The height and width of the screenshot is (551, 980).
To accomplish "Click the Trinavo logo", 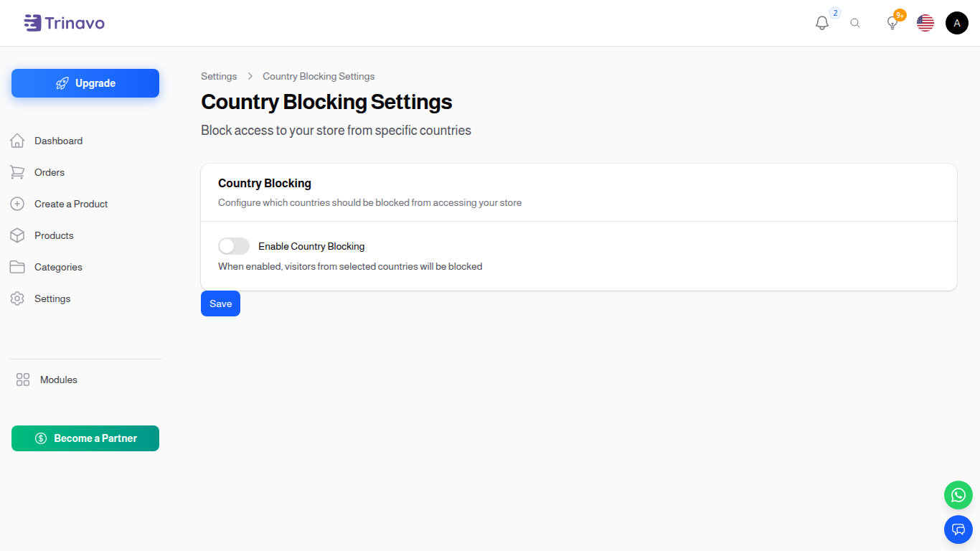I will coord(65,23).
